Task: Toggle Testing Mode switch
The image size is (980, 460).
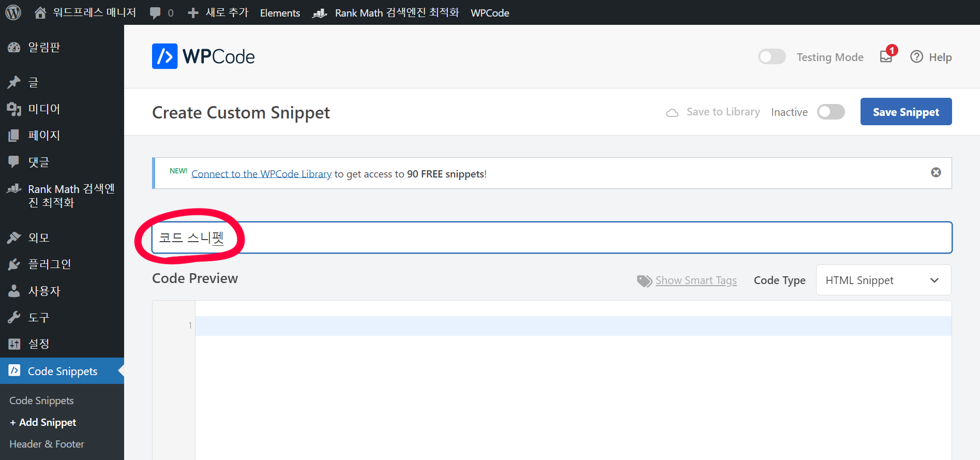Action: click(x=772, y=57)
